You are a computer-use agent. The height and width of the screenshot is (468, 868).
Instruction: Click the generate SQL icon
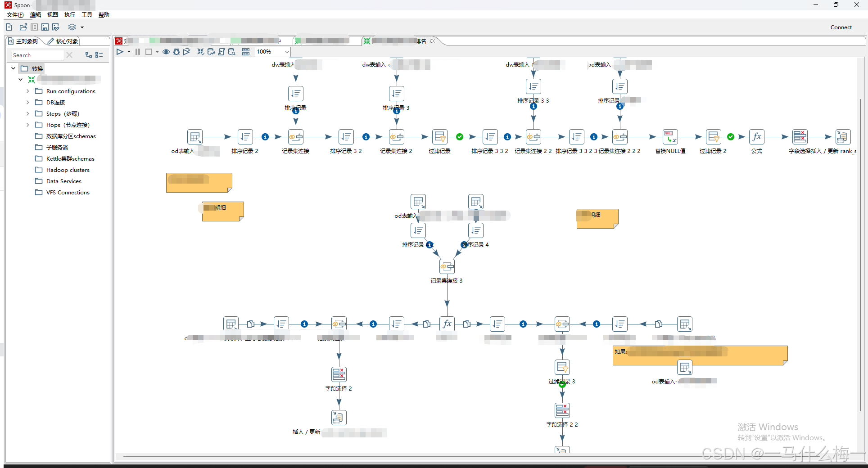pos(221,52)
